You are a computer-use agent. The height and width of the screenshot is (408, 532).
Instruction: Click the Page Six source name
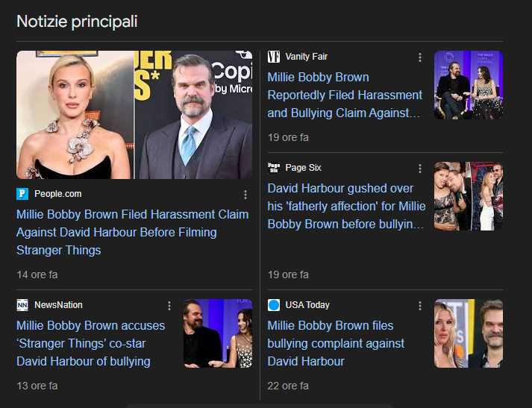coord(304,168)
